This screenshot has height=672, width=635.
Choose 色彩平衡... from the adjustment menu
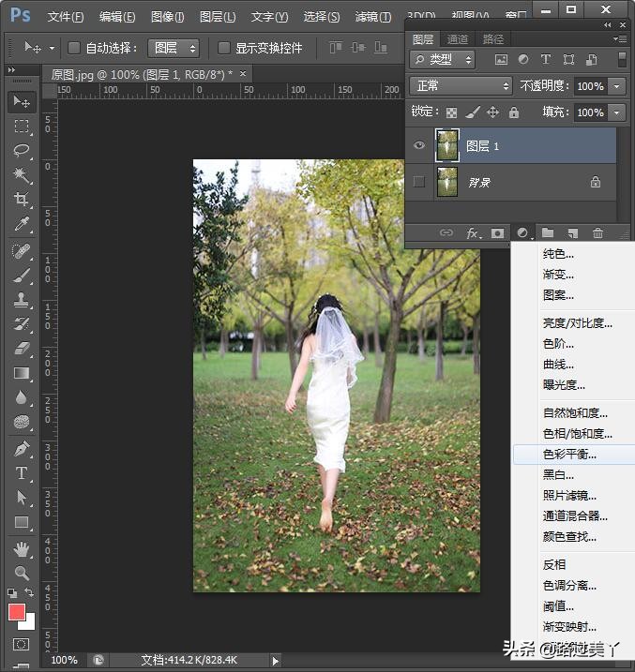click(x=569, y=455)
